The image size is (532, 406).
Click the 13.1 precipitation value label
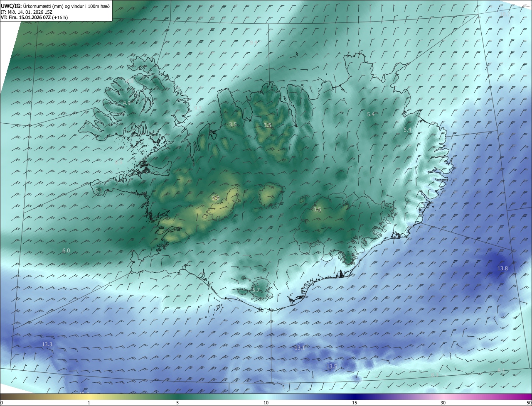(299, 348)
